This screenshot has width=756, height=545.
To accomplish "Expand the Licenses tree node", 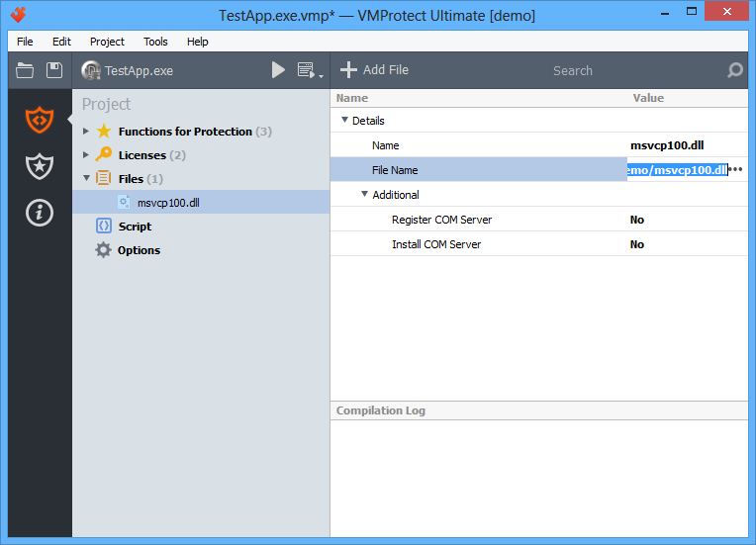I will click(x=86, y=155).
